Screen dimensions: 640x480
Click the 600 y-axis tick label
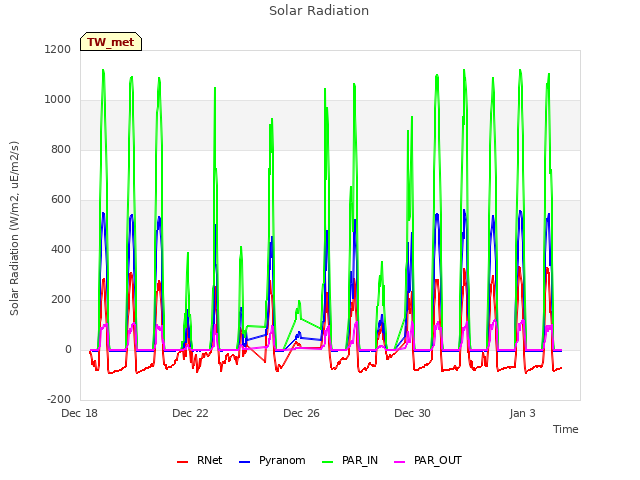(61, 200)
